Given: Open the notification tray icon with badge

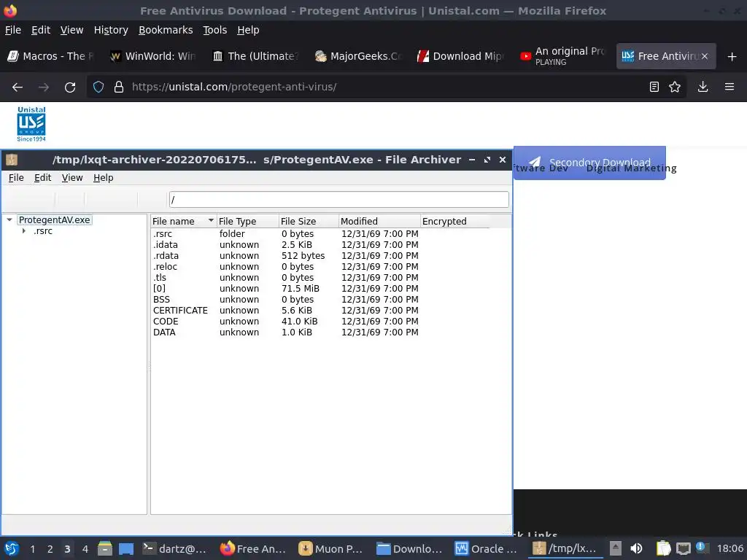Looking at the screenshot, I should tap(702, 548).
